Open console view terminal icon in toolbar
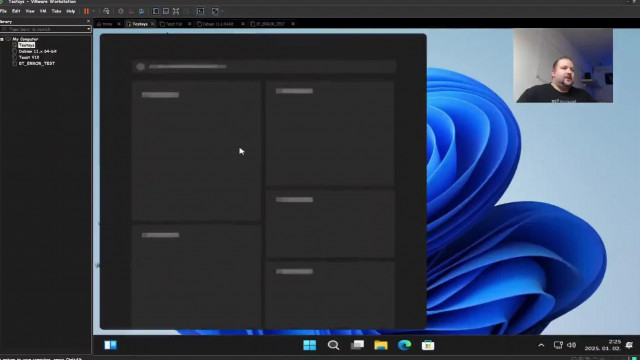The height and width of the screenshot is (360, 640). tap(200, 11)
